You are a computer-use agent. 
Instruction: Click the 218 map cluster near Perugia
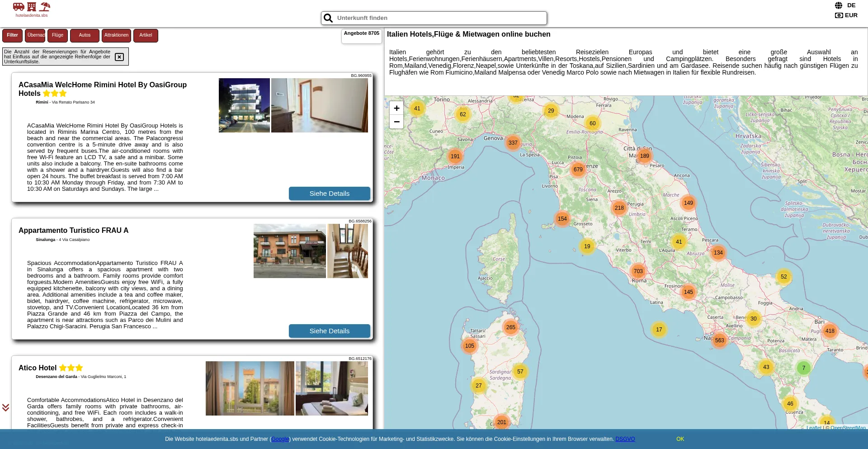click(619, 208)
